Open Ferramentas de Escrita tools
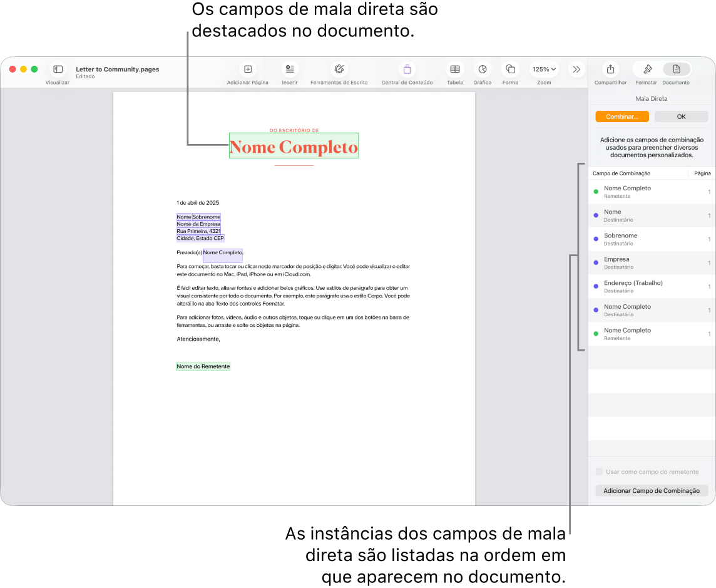Viewport: 716px width, 588px height. 339,70
